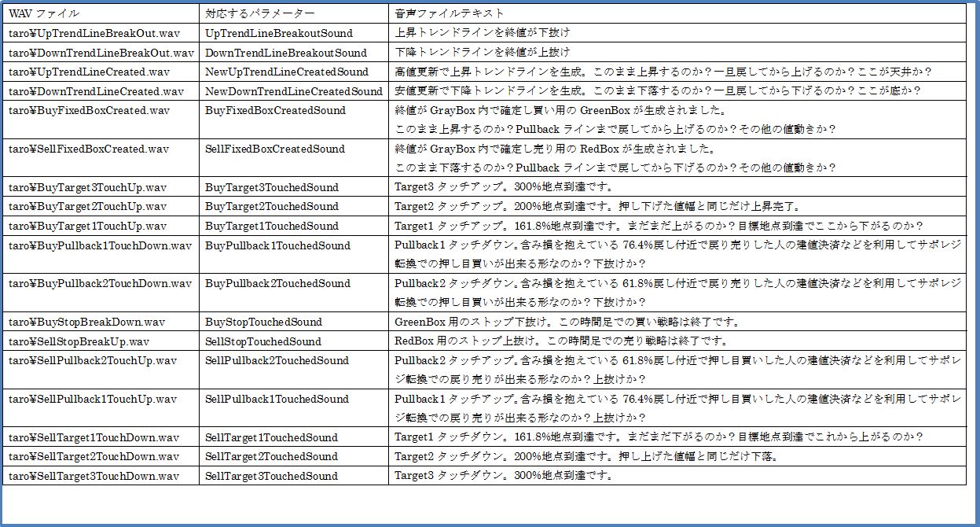The image size is (980, 527).
Task: Click the taro¥SellTarget3TouchDown.wav cell
Action: point(101,476)
